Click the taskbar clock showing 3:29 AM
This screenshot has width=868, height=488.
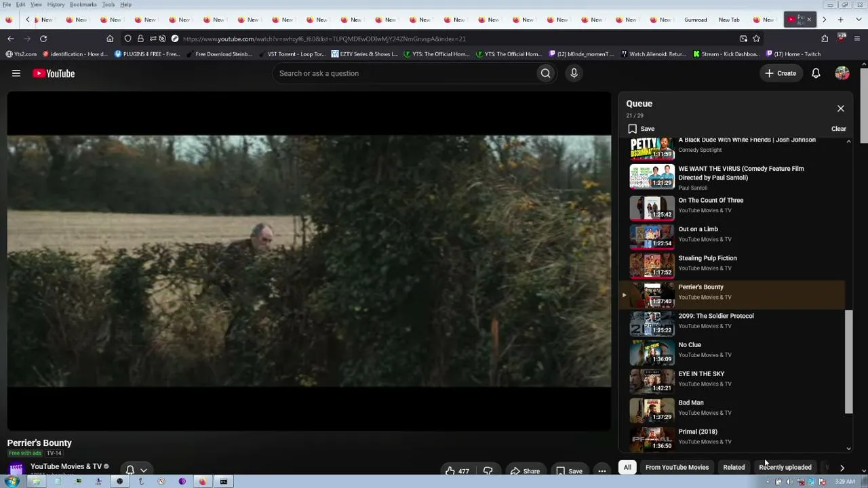coord(845,482)
